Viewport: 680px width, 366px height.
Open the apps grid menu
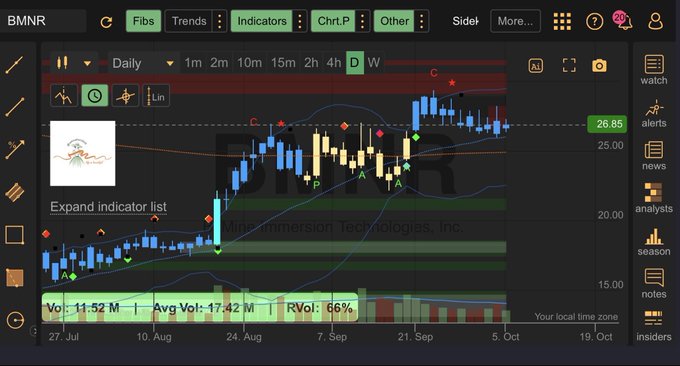[x=562, y=21]
